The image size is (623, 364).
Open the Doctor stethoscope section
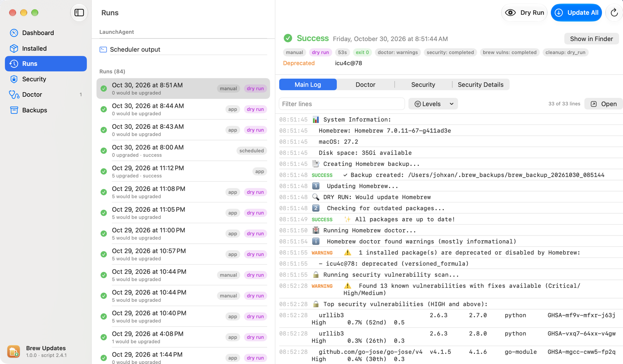click(x=46, y=95)
